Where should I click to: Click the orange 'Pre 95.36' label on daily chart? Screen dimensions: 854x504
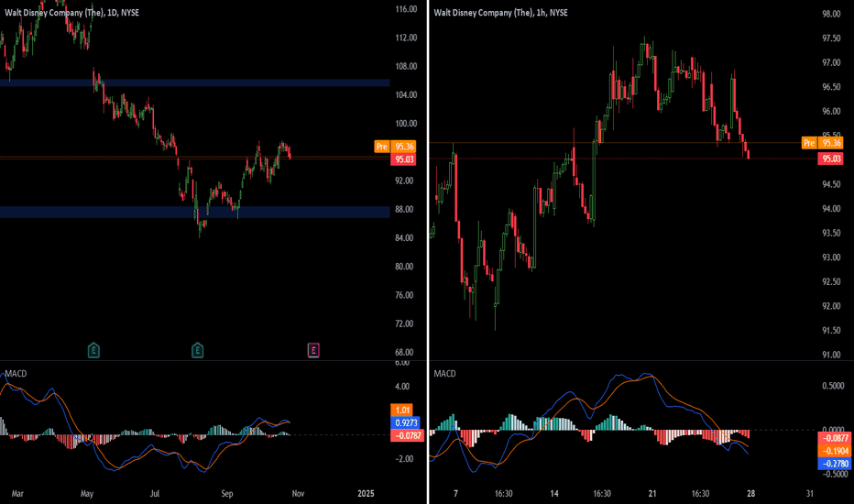tap(396, 147)
